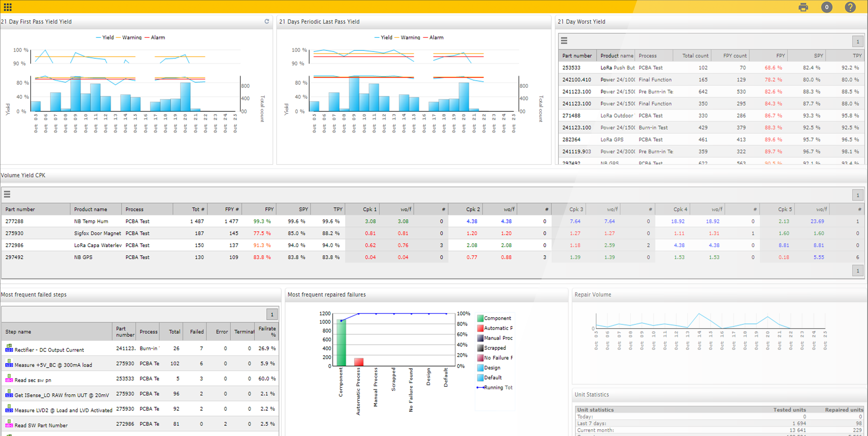Toggle Warning series in Last Pass Yield legend
This screenshot has width=868, height=436.
tap(407, 38)
